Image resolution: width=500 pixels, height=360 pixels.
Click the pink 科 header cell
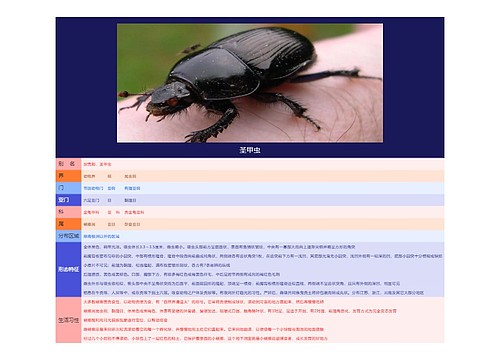(x=68, y=212)
